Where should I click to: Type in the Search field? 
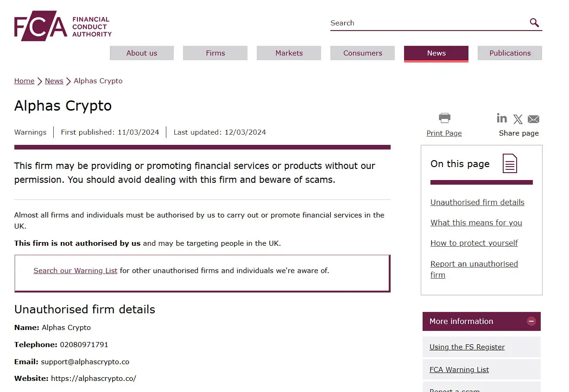tap(426, 23)
